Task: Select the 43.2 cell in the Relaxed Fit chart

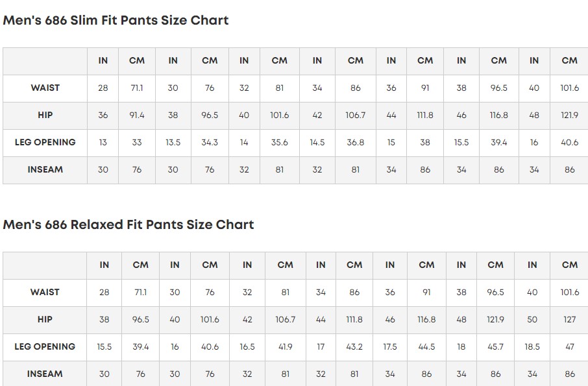Action: [354, 346]
